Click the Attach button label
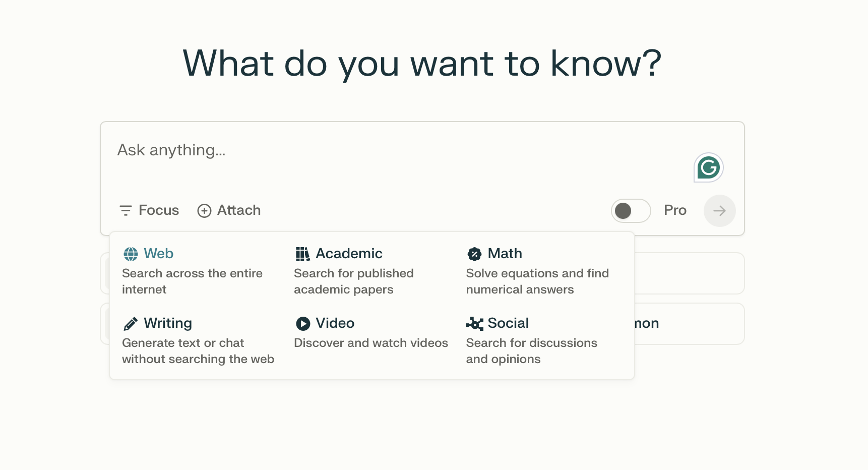Image resolution: width=868 pixels, height=470 pixels. [x=239, y=210]
